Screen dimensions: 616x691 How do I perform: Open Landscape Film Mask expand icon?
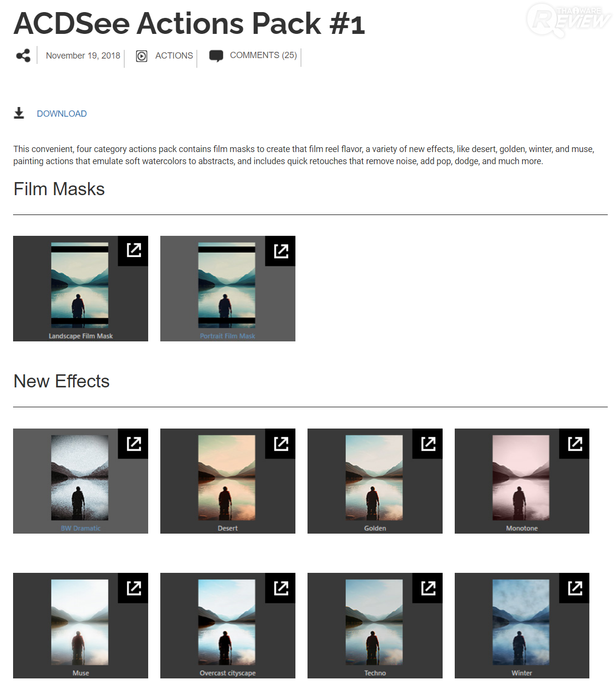133,251
